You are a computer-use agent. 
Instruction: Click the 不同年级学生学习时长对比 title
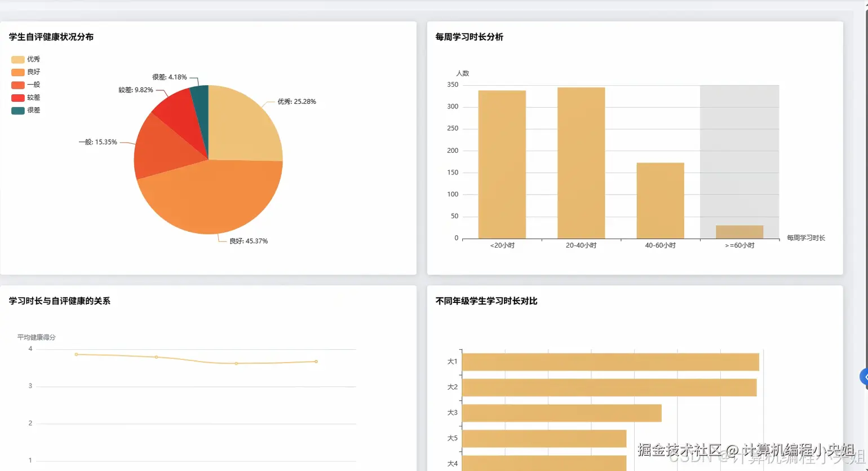486,301
